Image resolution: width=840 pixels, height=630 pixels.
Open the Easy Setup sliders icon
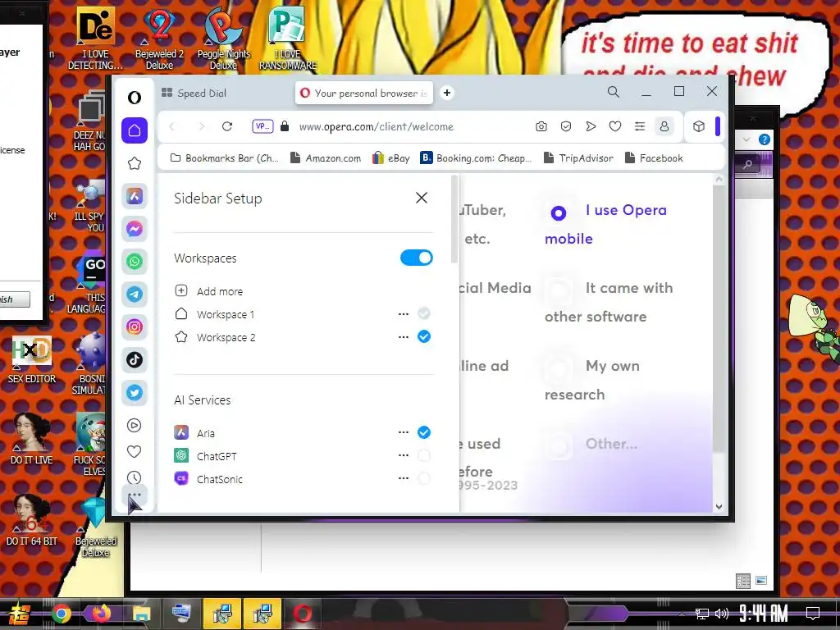[x=640, y=126]
